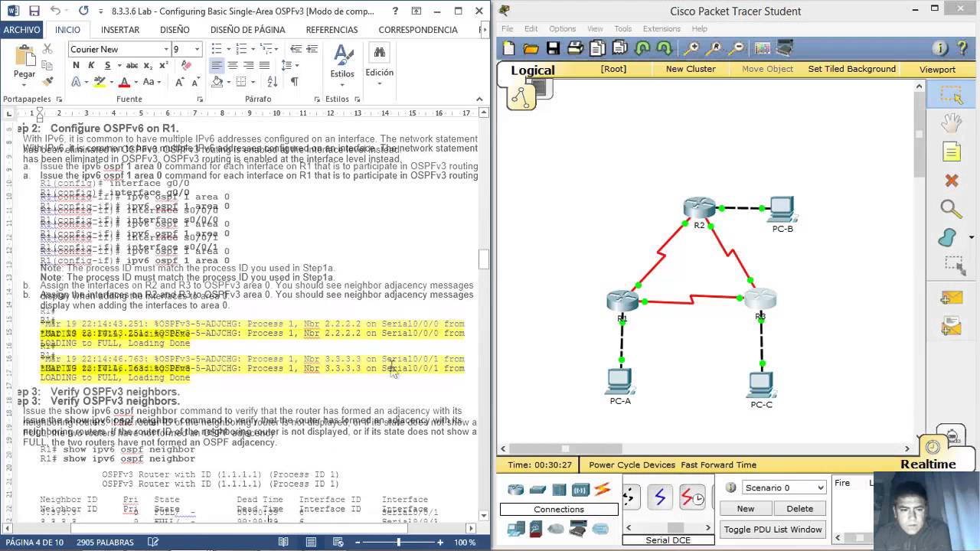Click Zoom Out magnifier in Packet Tracer
This screenshot has width=980, height=551.
tap(737, 48)
